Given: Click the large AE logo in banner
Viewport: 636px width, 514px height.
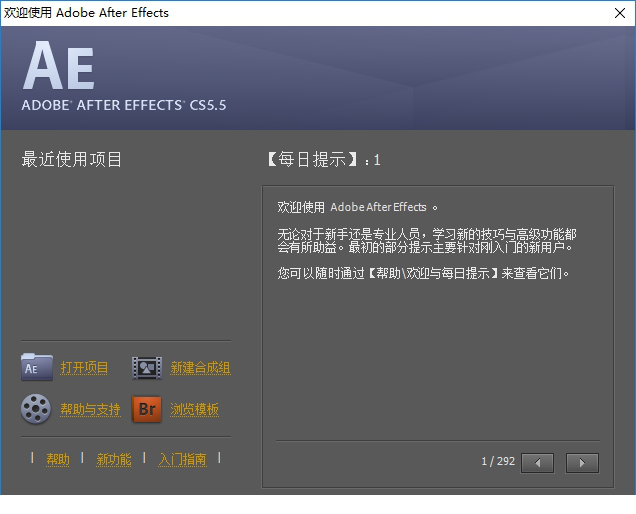Looking at the screenshot, I should tap(59, 65).
